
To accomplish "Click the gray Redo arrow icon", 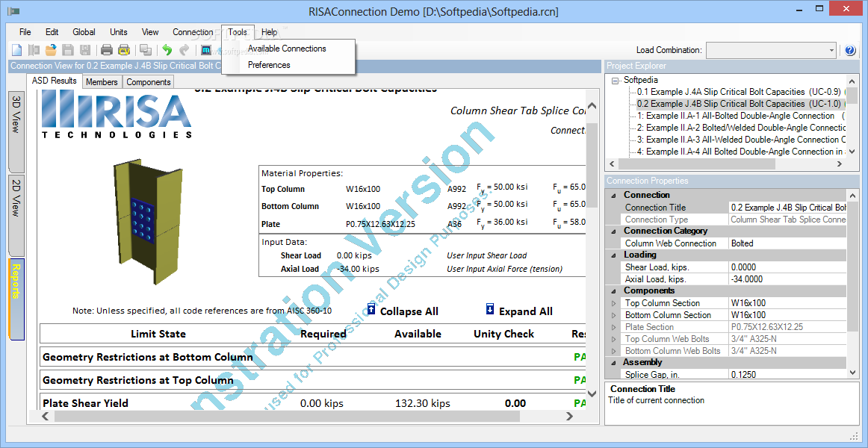I will coord(184,50).
